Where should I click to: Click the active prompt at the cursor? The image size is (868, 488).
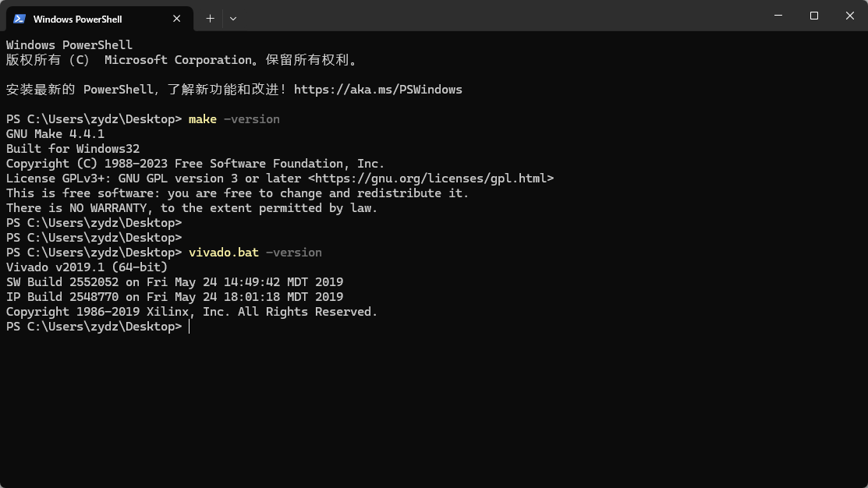click(x=189, y=327)
